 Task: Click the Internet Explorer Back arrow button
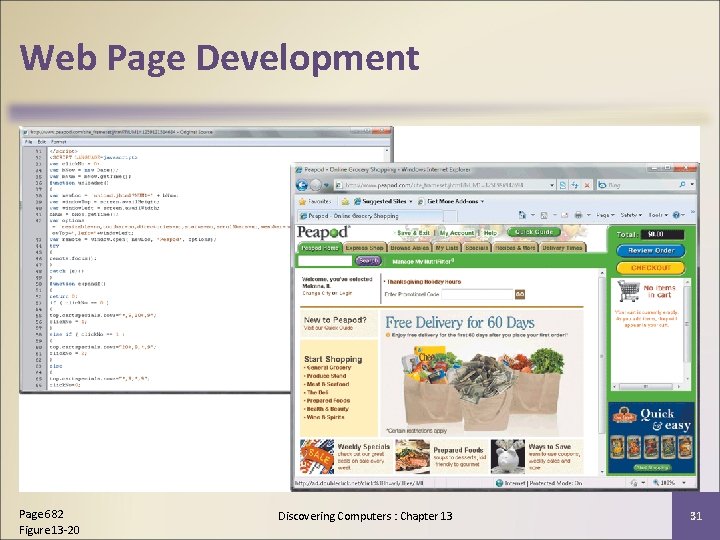pos(302,185)
